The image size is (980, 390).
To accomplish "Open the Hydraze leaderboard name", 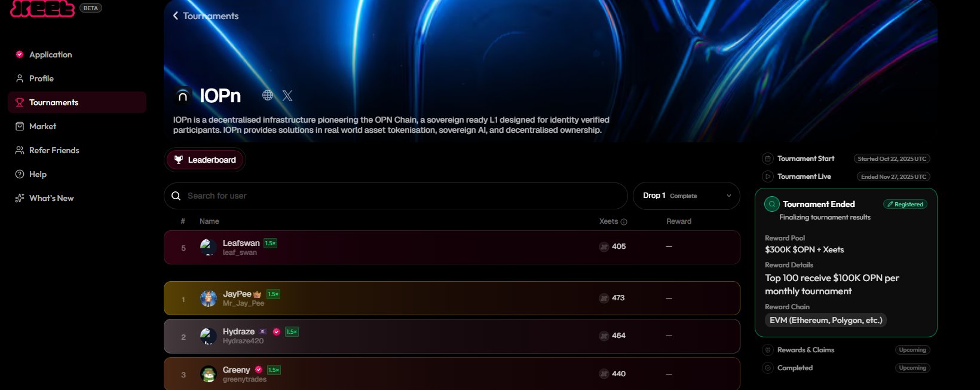I will click(239, 331).
